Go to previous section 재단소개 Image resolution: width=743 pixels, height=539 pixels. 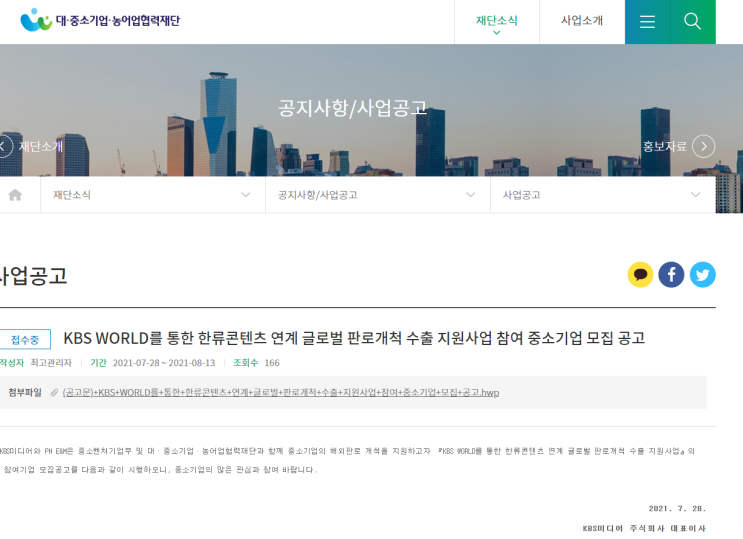[x=41, y=146]
